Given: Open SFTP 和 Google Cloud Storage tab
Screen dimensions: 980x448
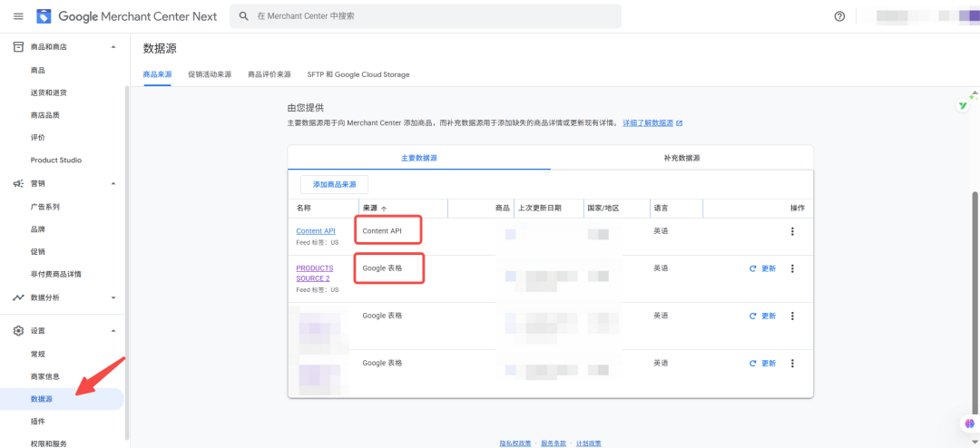Looking at the screenshot, I should pyautogui.click(x=358, y=74).
